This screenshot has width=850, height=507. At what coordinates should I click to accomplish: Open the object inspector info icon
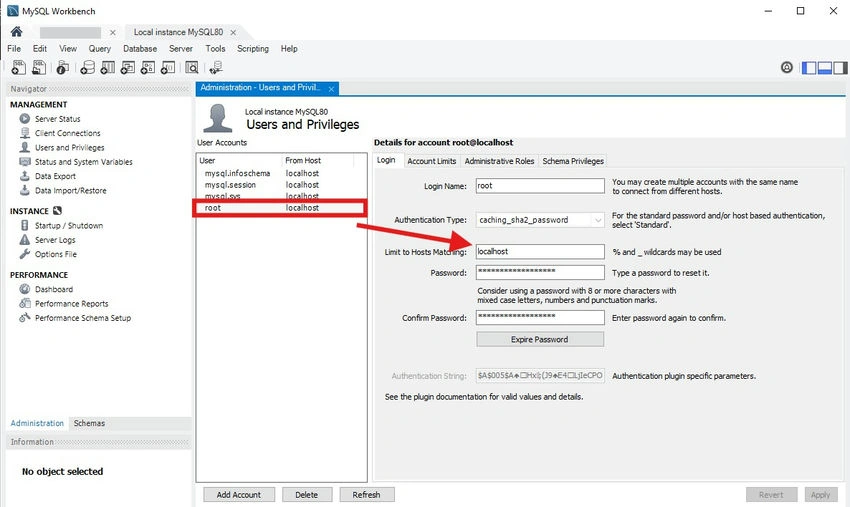tap(62, 68)
